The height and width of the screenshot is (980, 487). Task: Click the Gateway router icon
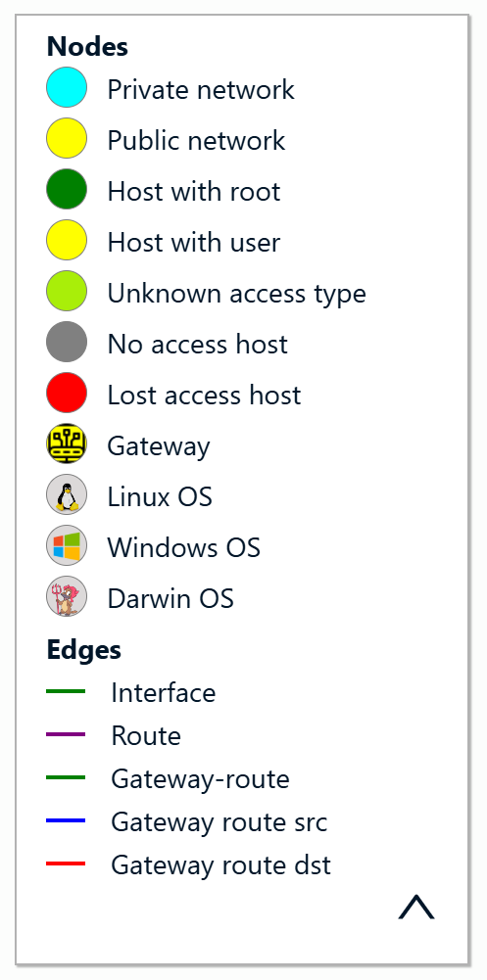67,443
